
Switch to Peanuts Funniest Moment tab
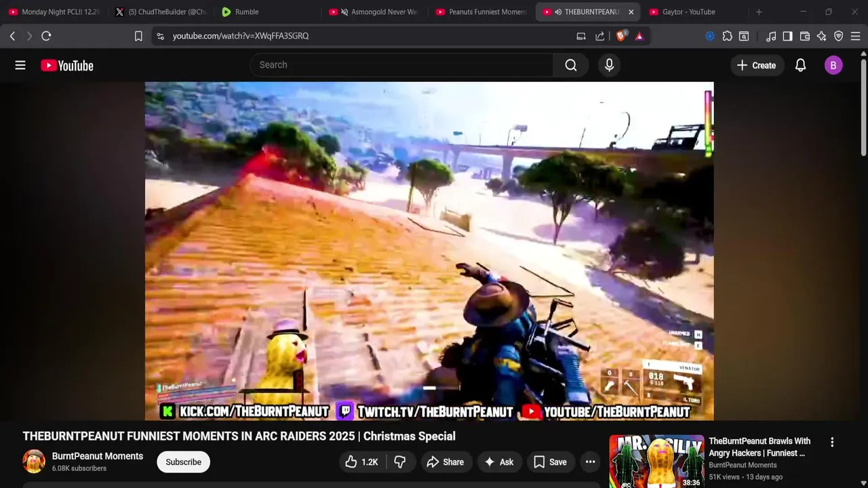[x=481, y=12]
